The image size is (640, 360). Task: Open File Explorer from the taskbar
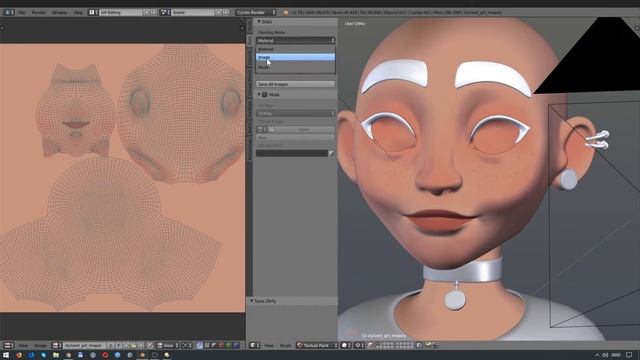click(x=56, y=355)
